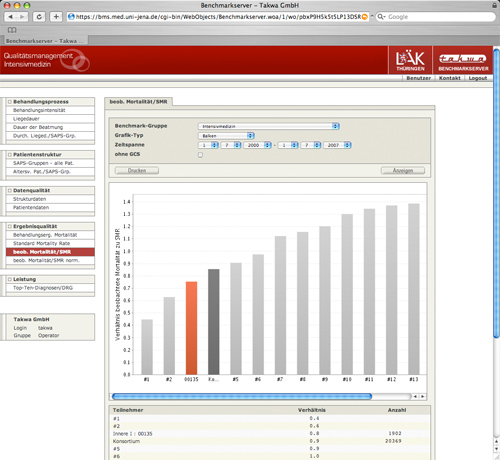Image resolution: width=500 pixels, height=460 pixels.
Task: Open Altersv. Pat./SAPS-Grp. item
Action: tap(50, 172)
